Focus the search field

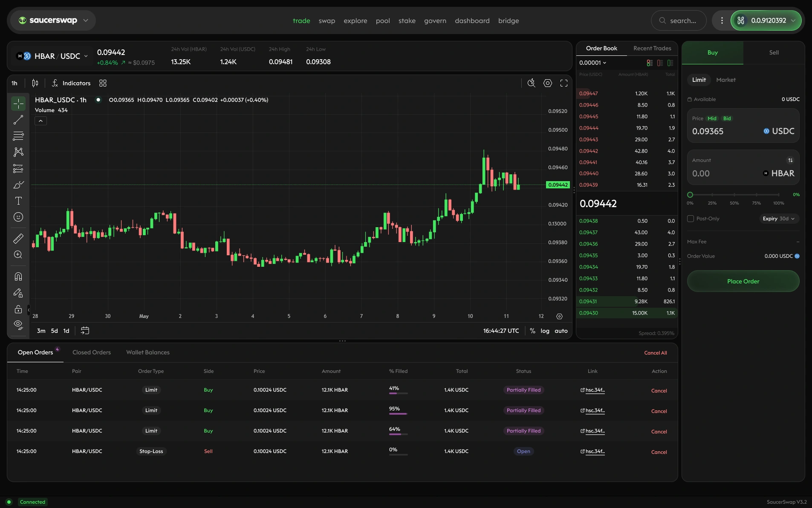pos(679,20)
